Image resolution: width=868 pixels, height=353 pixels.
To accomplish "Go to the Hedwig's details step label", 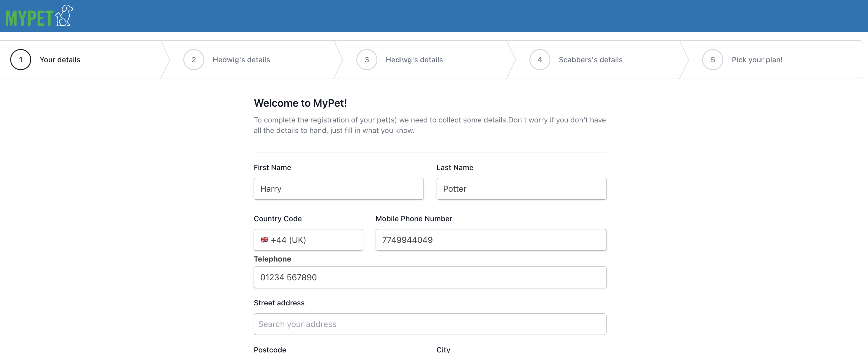I will click(x=241, y=60).
